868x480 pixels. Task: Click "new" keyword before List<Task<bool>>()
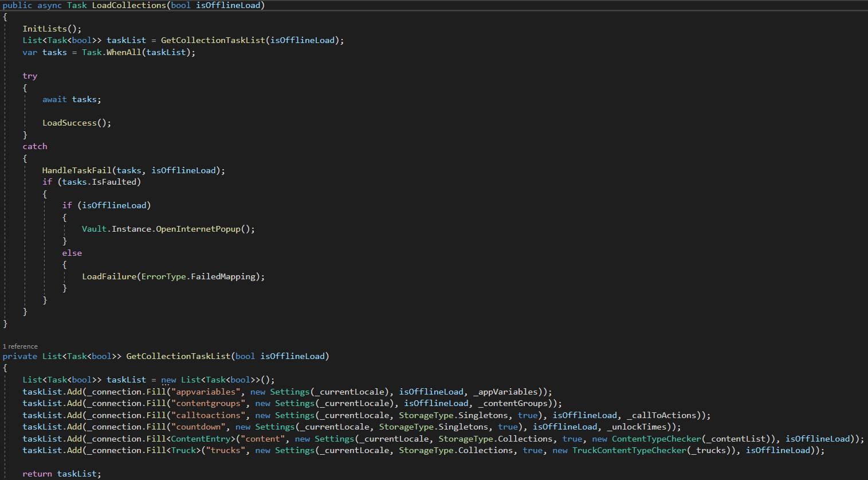[x=168, y=380]
